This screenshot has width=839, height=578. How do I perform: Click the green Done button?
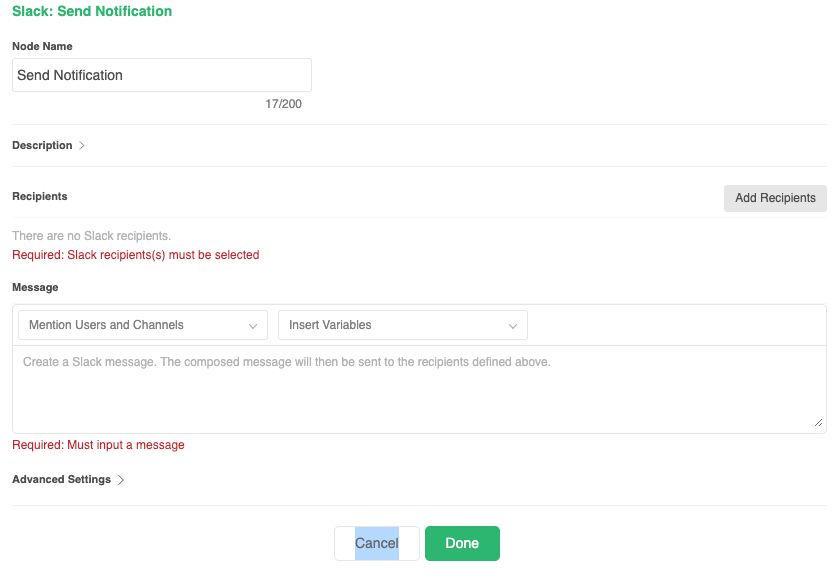(462, 543)
